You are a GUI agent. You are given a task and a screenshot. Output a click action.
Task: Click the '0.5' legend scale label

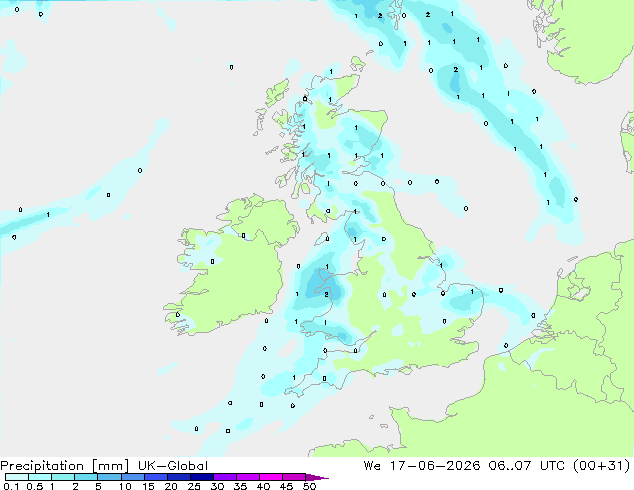[x=35, y=486]
